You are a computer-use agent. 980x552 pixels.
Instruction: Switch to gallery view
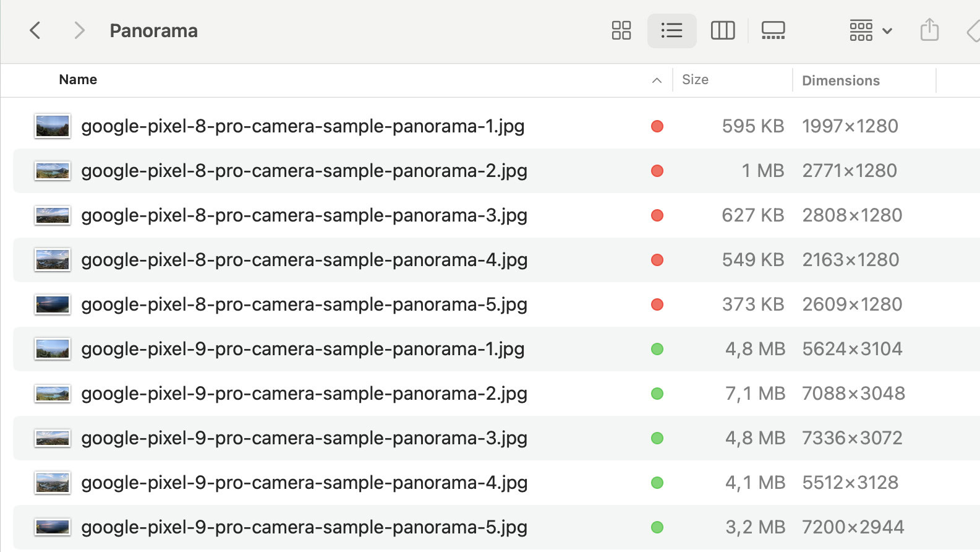pyautogui.click(x=773, y=30)
